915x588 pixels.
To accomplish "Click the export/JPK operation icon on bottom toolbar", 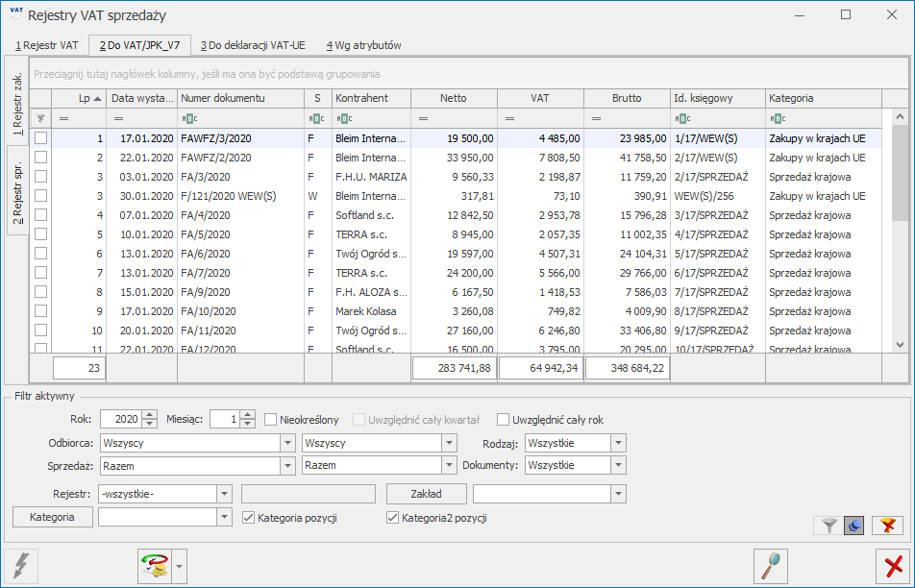I will [154, 566].
